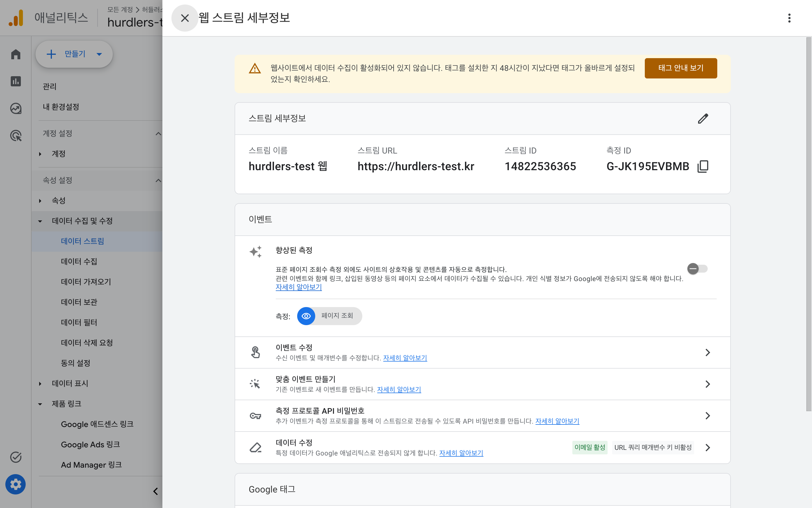Open 자세히 알아보기 link in 이벤트 수정
This screenshot has height=508, width=812.
[x=405, y=358]
